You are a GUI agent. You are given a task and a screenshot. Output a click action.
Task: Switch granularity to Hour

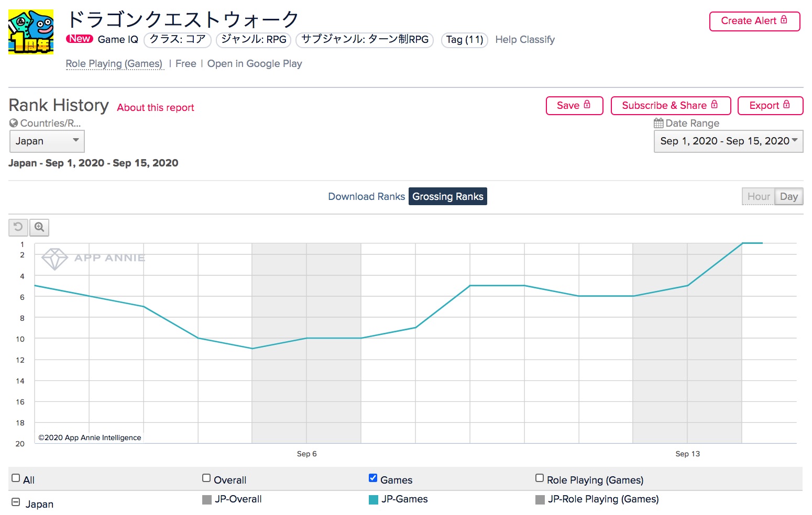(x=759, y=196)
